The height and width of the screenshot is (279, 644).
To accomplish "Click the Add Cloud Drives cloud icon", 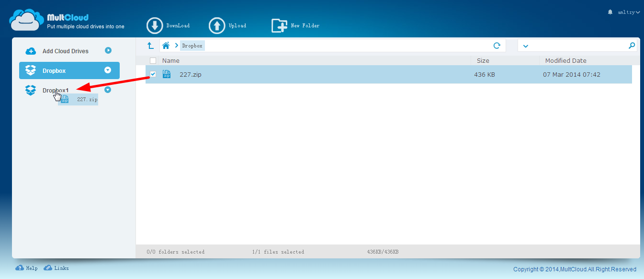I will [x=31, y=51].
